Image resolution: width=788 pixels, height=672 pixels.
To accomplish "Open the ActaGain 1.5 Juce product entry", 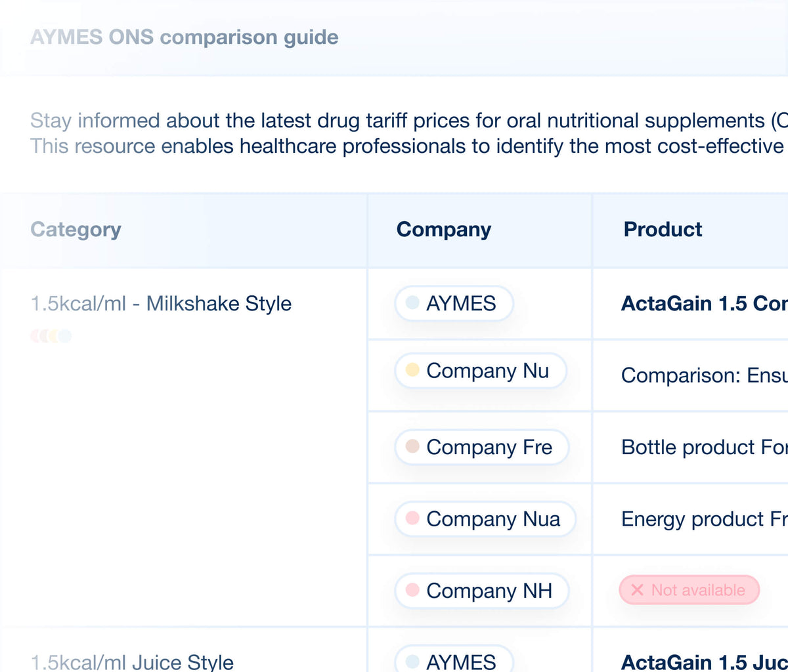I will [x=704, y=661].
